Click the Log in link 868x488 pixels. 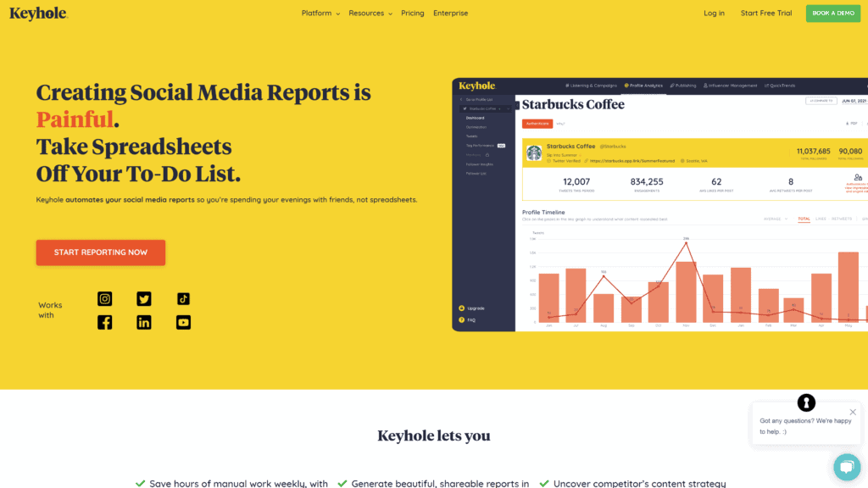point(714,14)
